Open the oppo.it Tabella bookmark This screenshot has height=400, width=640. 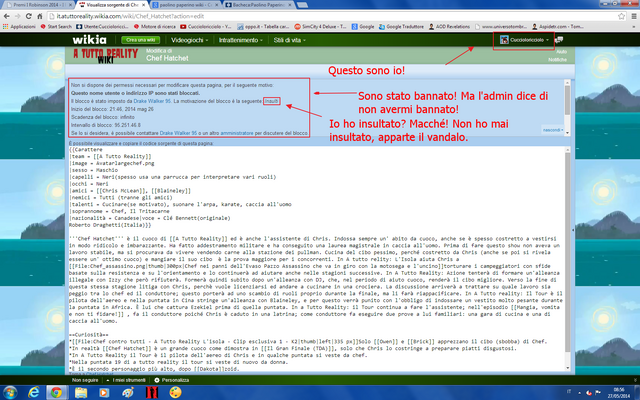tap(263, 27)
